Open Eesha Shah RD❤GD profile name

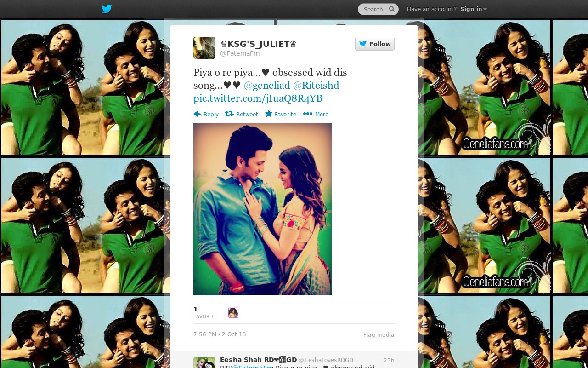pyautogui.click(x=258, y=360)
